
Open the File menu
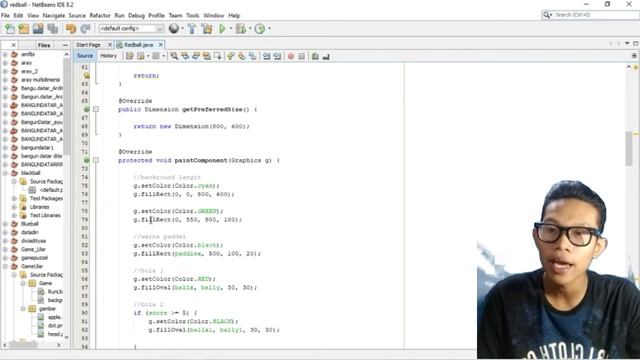tap(5, 16)
